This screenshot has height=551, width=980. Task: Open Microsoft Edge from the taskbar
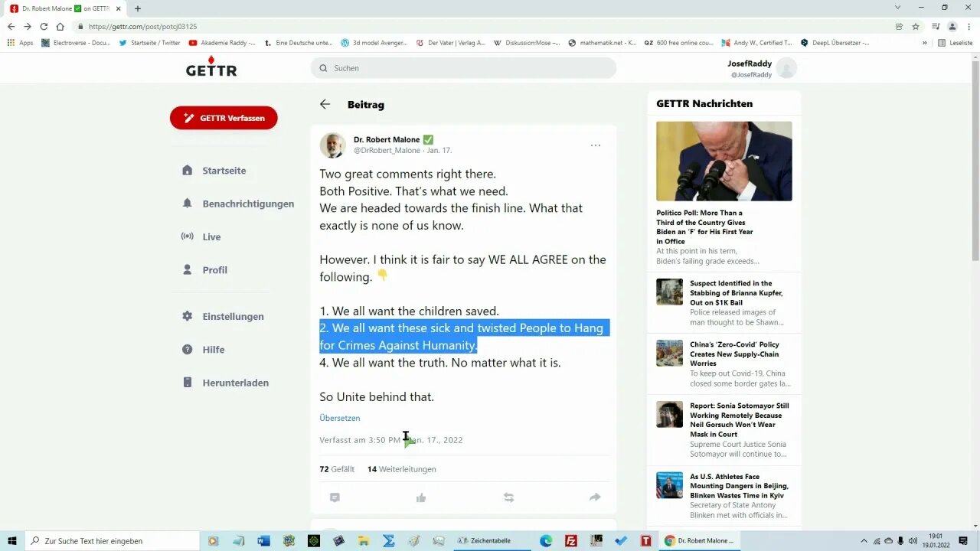[x=546, y=541]
